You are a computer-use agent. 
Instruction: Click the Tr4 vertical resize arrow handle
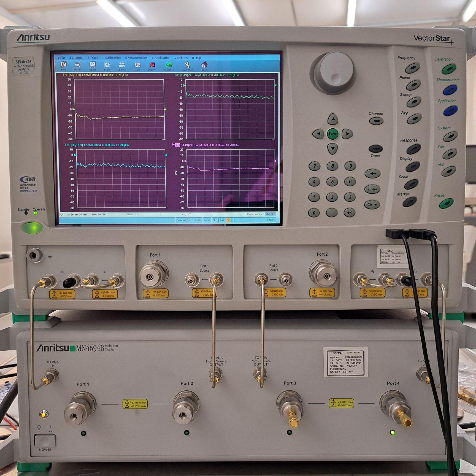click(x=176, y=173)
